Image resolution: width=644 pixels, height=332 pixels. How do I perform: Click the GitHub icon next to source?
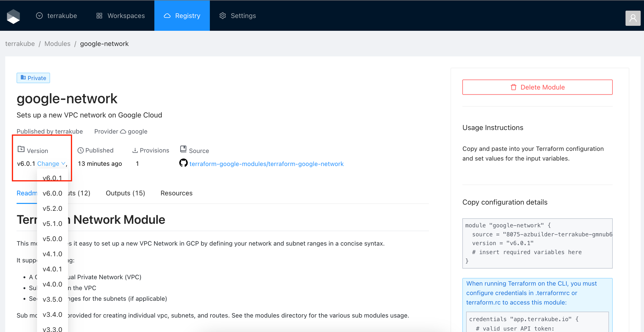coord(183,163)
